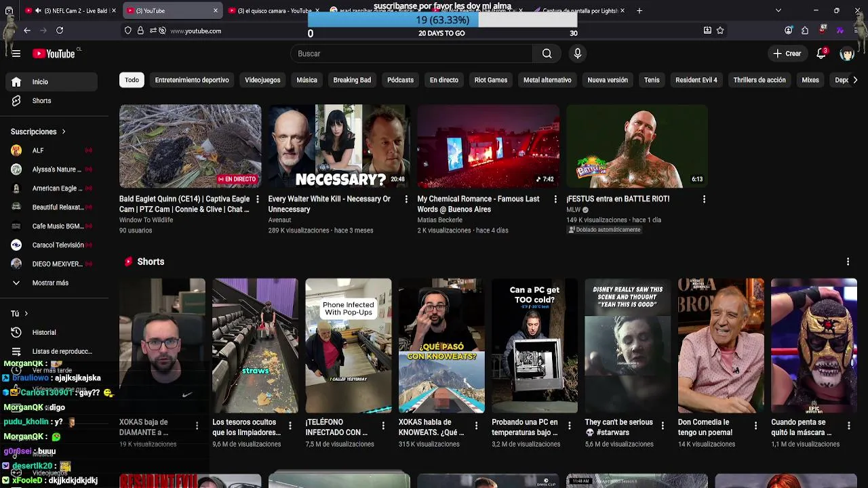The height and width of the screenshot is (488, 868).
Task: Open the extensions puzzle icon
Action: tap(805, 30)
